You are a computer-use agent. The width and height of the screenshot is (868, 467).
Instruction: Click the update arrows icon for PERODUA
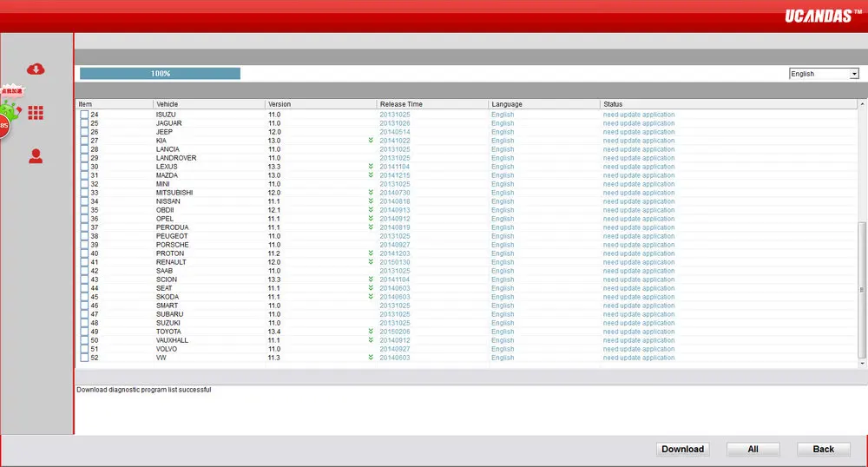(371, 227)
